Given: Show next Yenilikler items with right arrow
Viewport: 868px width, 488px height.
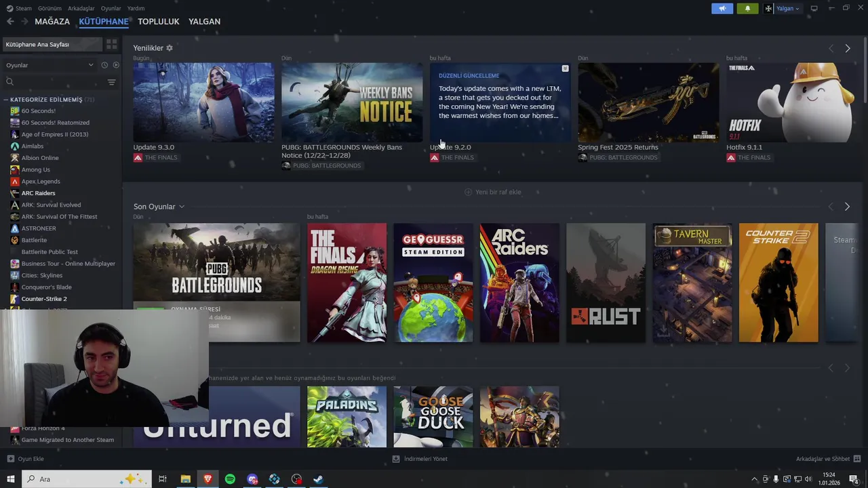Looking at the screenshot, I should [847, 48].
